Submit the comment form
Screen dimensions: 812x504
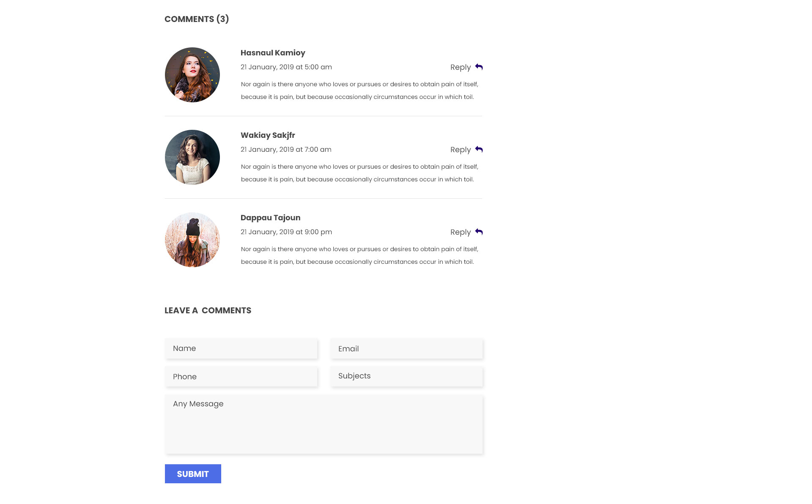(x=193, y=474)
